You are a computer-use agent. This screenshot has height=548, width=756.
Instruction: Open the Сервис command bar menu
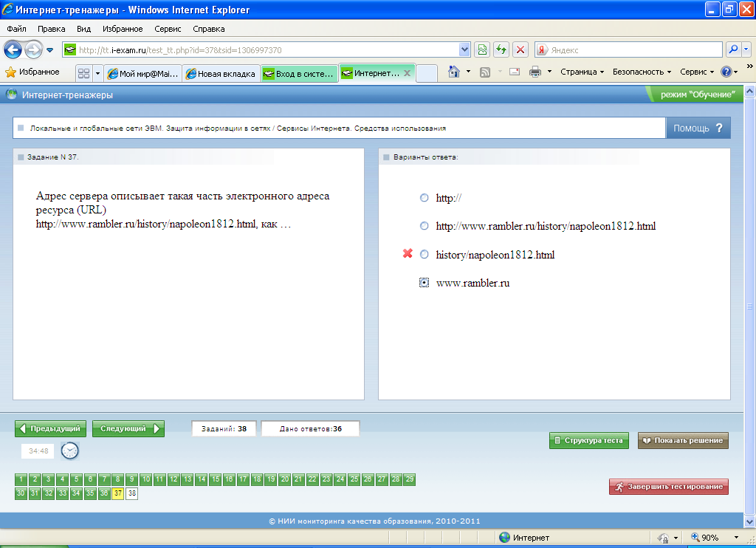point(697,72)
